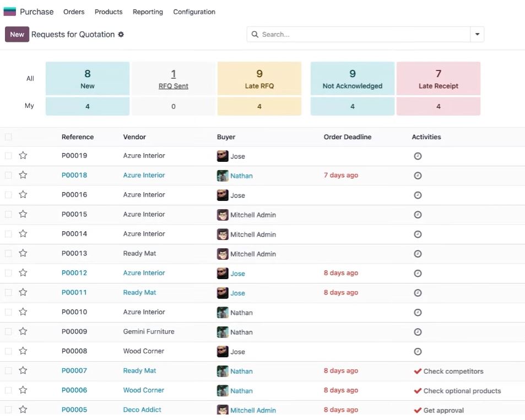This screenshot has width=525, height=420.
Task: Open the activity clock for P00018
Action: [418, 176]
